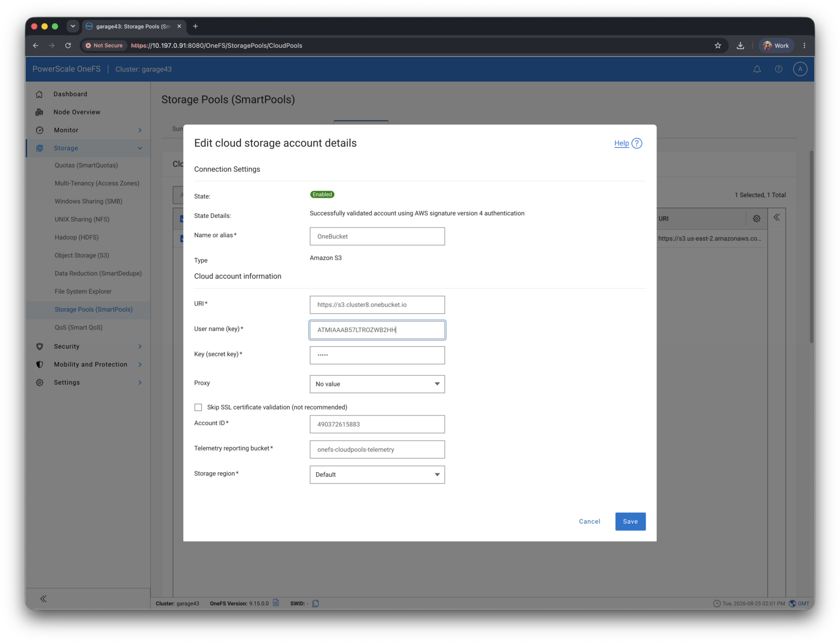
Task: Click the URI input field
Action: (x=377, y=305)
